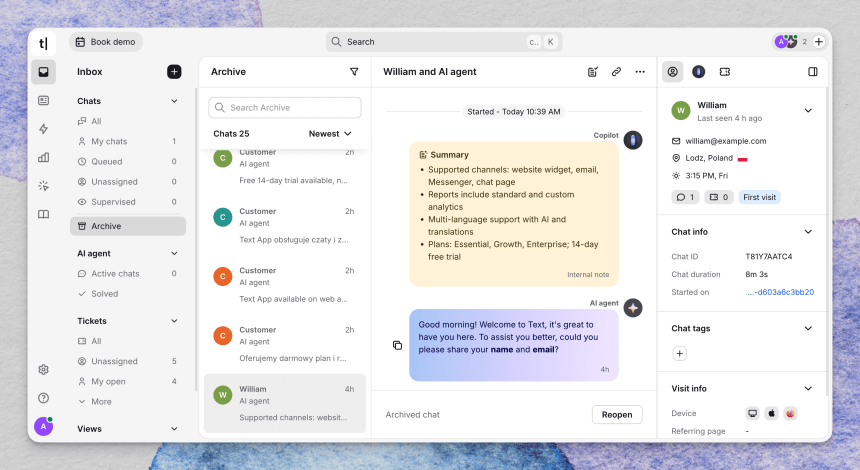Add a chat tag with the plus button
The width and height of the screenshot is (860, 470).
[680, 354]
